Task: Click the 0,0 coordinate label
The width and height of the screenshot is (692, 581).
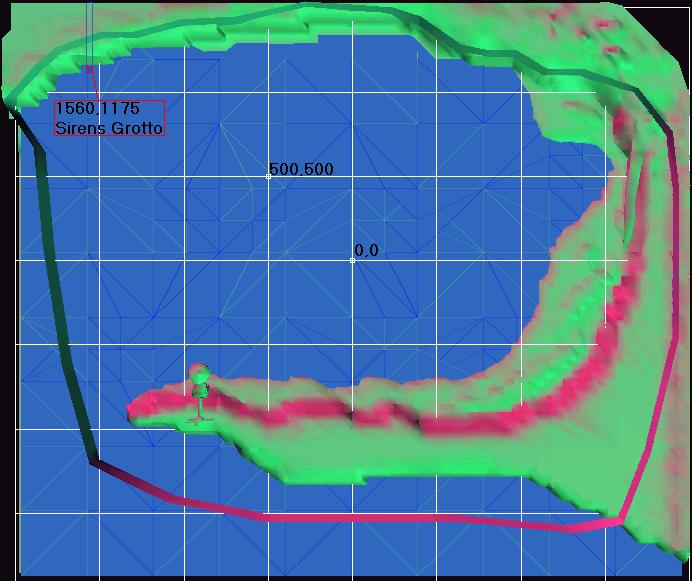Action: pos(366,250)
